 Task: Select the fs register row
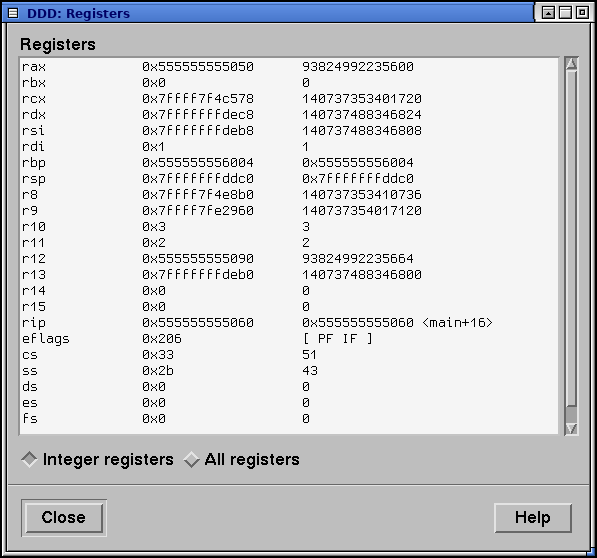pyautogui.click(x=289, y=418)
